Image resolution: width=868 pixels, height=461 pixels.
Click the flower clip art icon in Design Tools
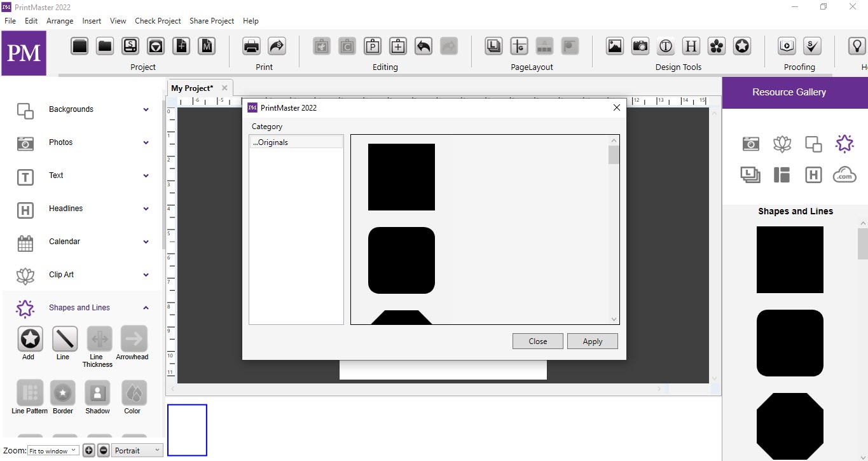717,46
